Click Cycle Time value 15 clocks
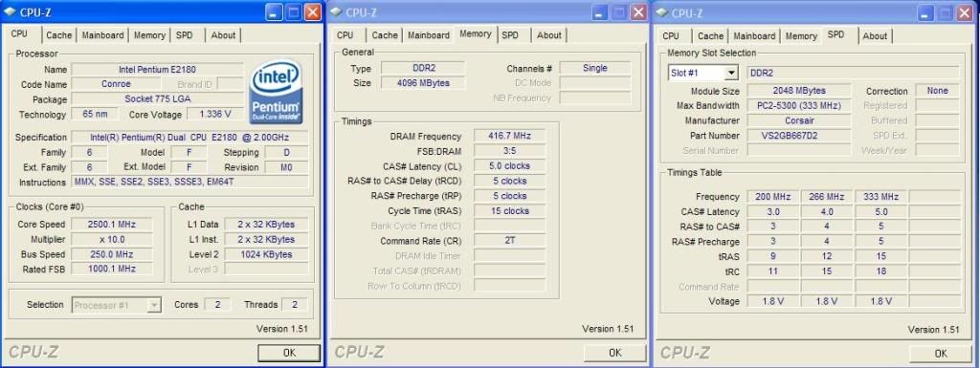Screen dimensions: 980x368 point(509,211)
